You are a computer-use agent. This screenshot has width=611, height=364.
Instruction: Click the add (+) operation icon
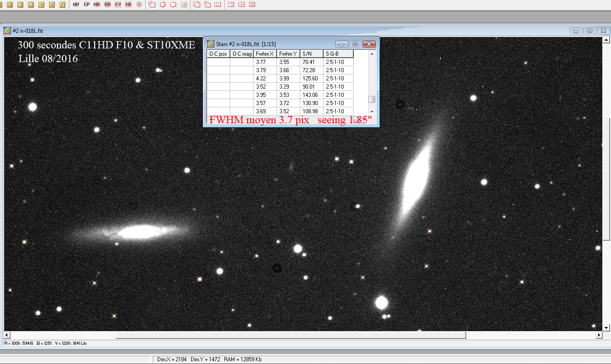click(x=41, y=4)
